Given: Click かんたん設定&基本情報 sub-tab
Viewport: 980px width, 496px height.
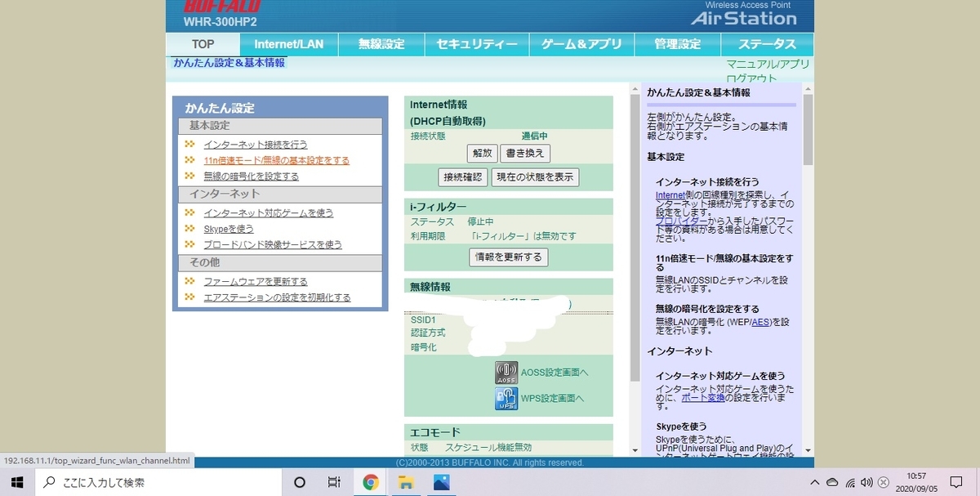Looking at the screenshot, I should (x=229, y=63).
